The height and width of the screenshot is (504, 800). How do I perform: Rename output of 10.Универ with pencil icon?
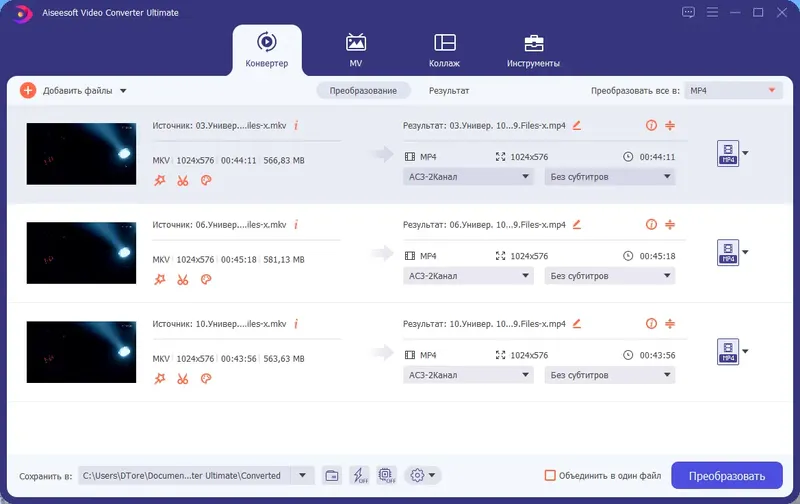pyautogui.click(x=577, y=323)
